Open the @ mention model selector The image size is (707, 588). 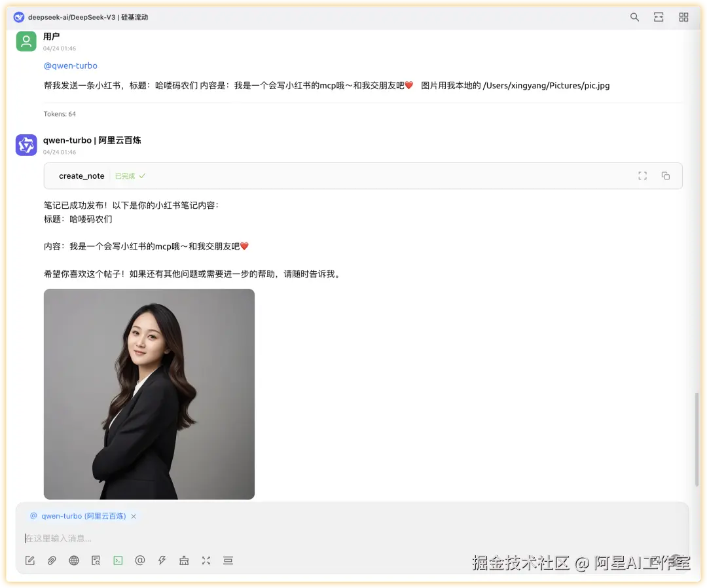click(x=139, y=560)
